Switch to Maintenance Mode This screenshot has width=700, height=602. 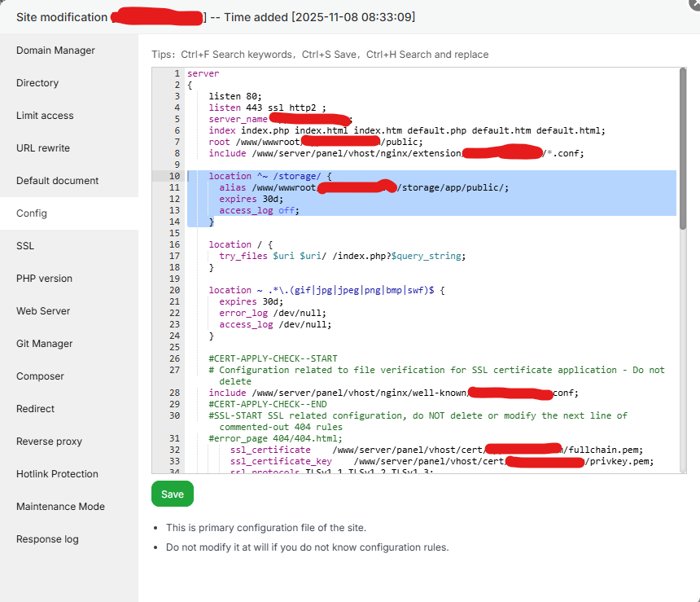60,507
